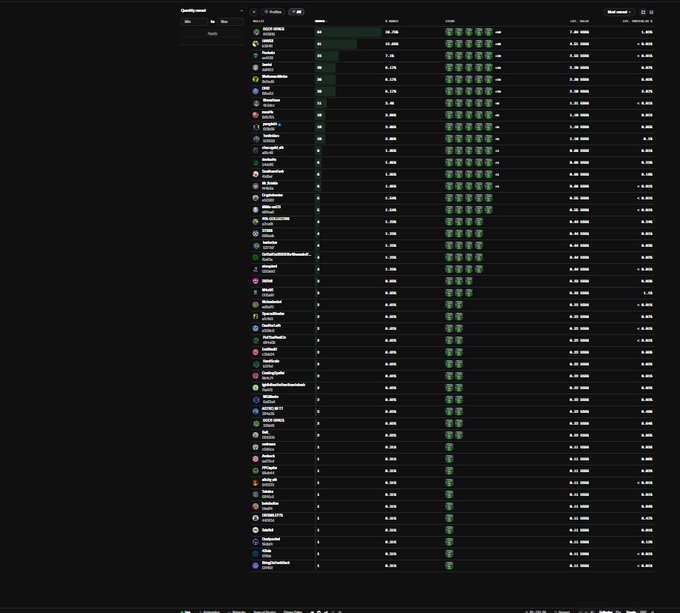The width and height of the screenshot is (680, 613).
Task: Click the Est. value column header
Action: point(579,21)
